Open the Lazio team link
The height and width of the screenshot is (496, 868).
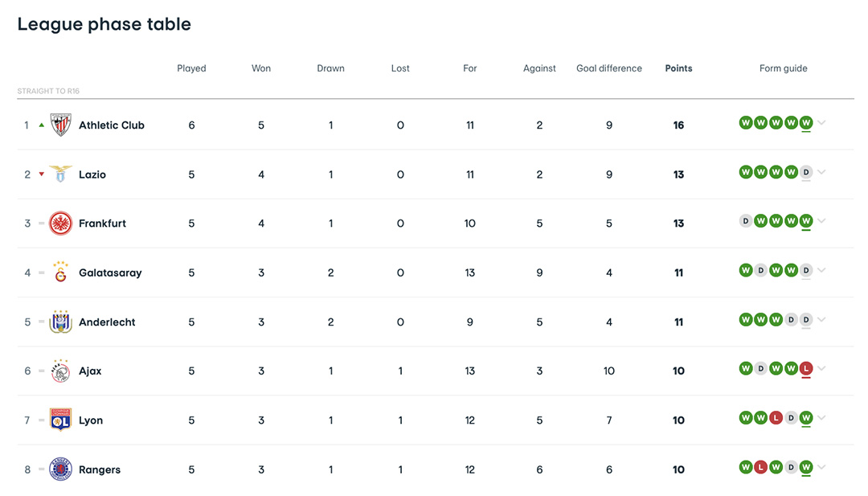click(92, 174)
